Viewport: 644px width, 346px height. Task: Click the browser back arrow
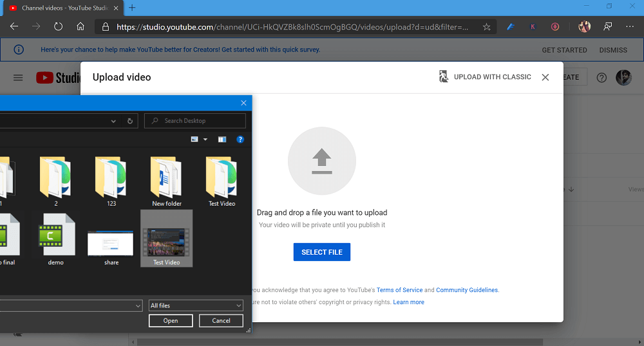coord(14,26)
